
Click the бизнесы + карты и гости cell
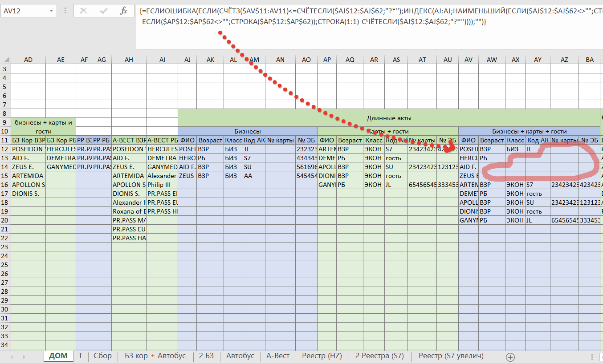tap(44, 127)
